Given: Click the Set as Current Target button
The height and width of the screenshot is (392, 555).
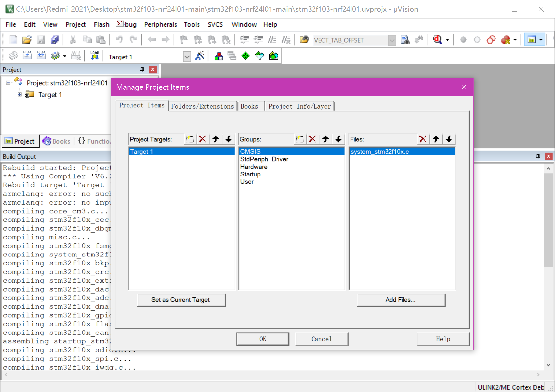Looking at the screenshot, I should tap(181, 300).
